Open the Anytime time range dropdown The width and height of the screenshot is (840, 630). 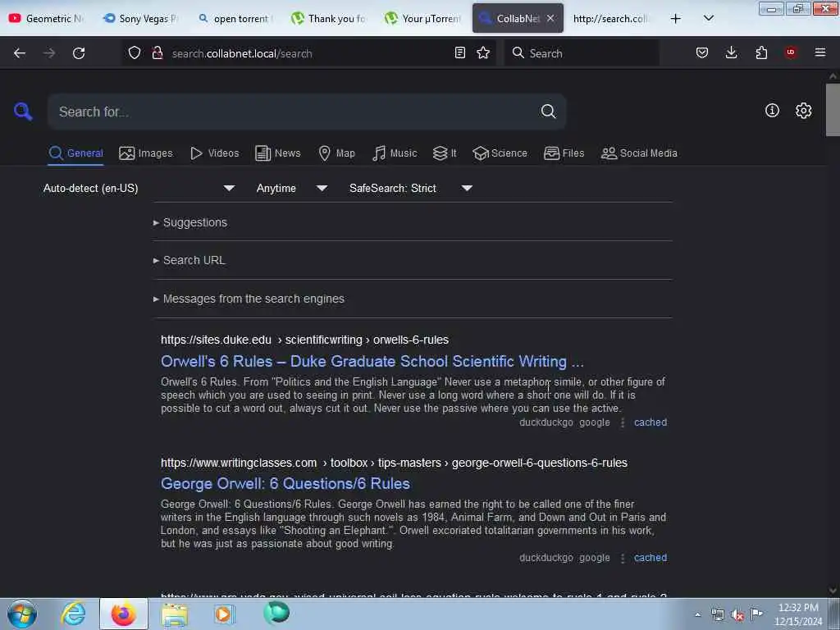coord(291,188)
